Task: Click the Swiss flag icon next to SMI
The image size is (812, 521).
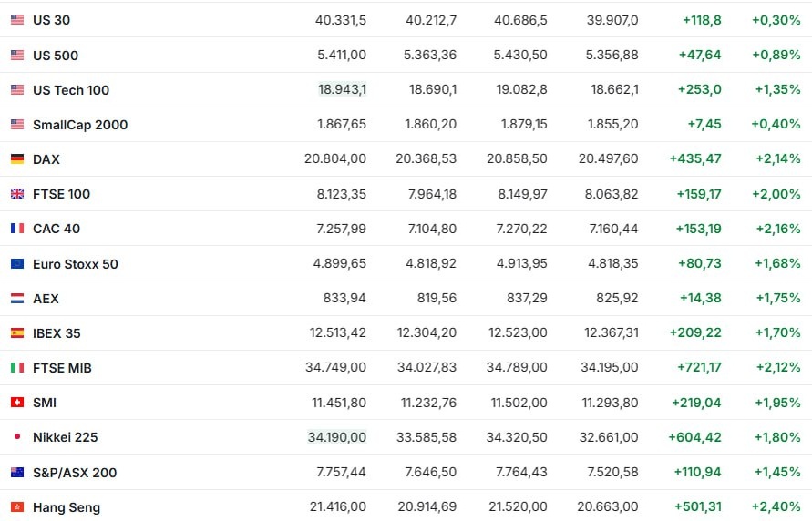Action: click(x=17, y=402)
